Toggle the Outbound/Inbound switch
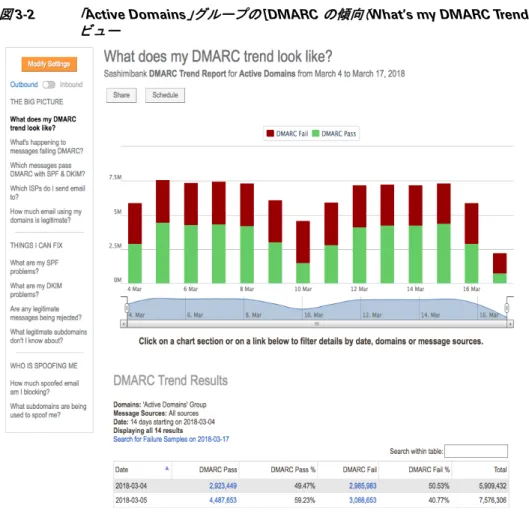 click(49, 85)
